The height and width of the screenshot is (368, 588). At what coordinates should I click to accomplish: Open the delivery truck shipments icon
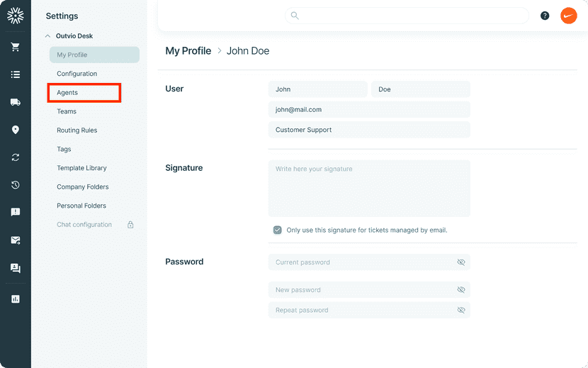tap(16, 102)
